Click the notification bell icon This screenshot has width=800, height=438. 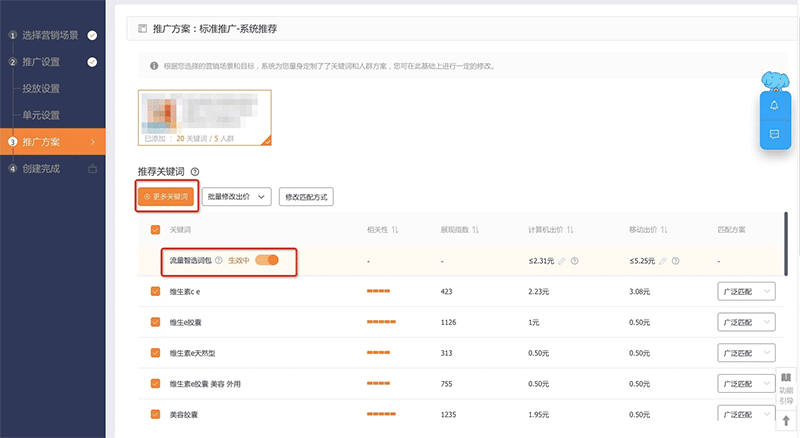pos(774,105)
